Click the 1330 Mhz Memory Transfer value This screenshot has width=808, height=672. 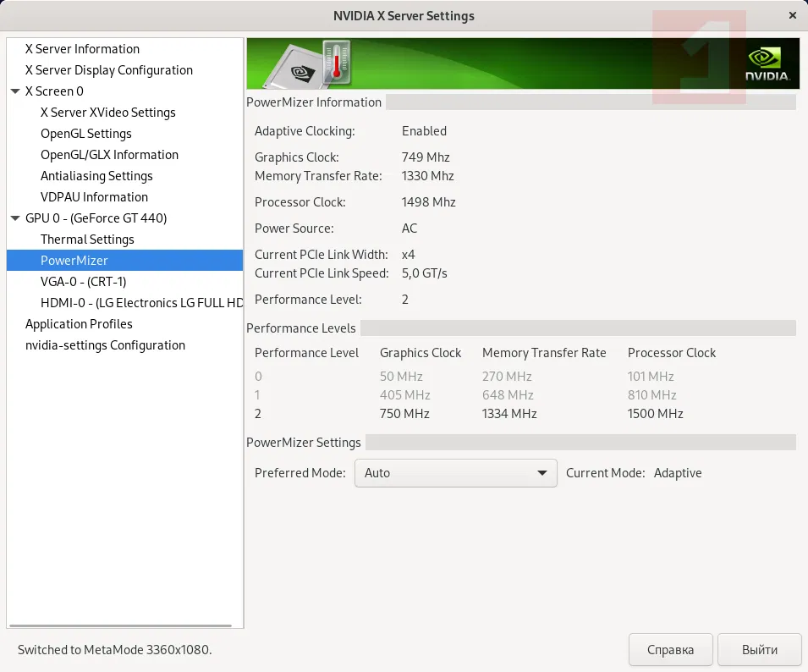point(428,176)
